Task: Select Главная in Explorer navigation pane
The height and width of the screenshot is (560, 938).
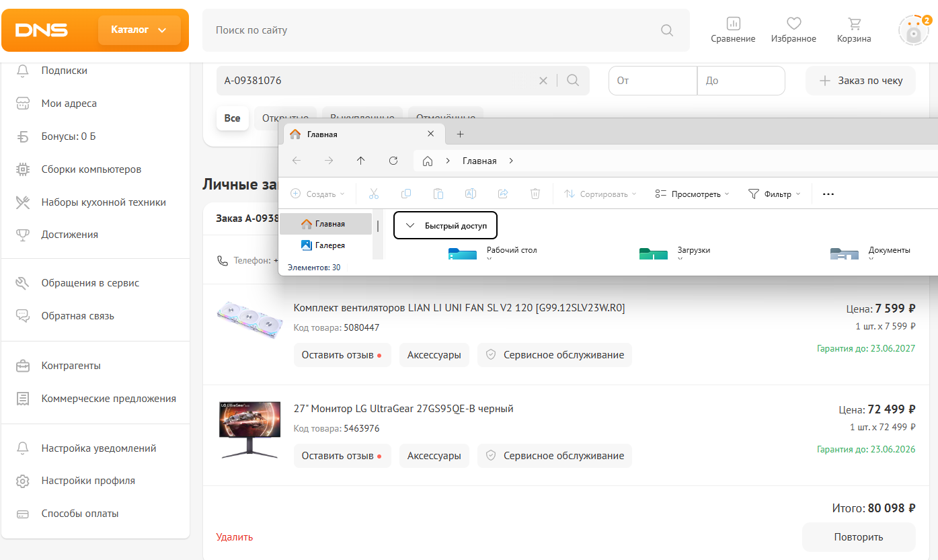Action: (x=326, y=224)
